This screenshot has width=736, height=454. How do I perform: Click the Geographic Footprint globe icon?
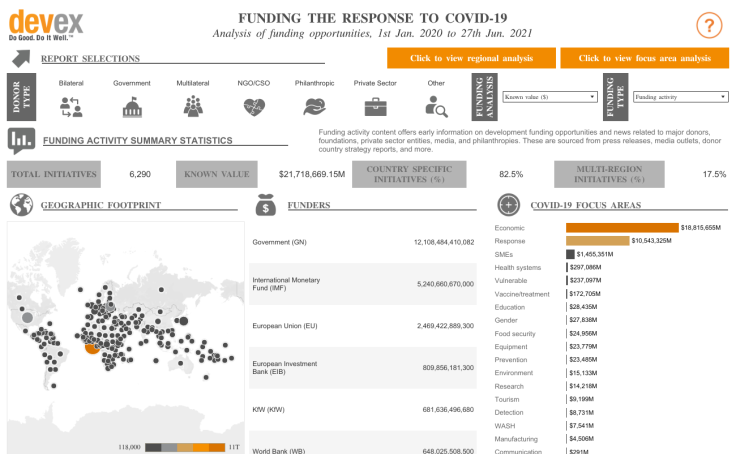click(x=21, y=205)
